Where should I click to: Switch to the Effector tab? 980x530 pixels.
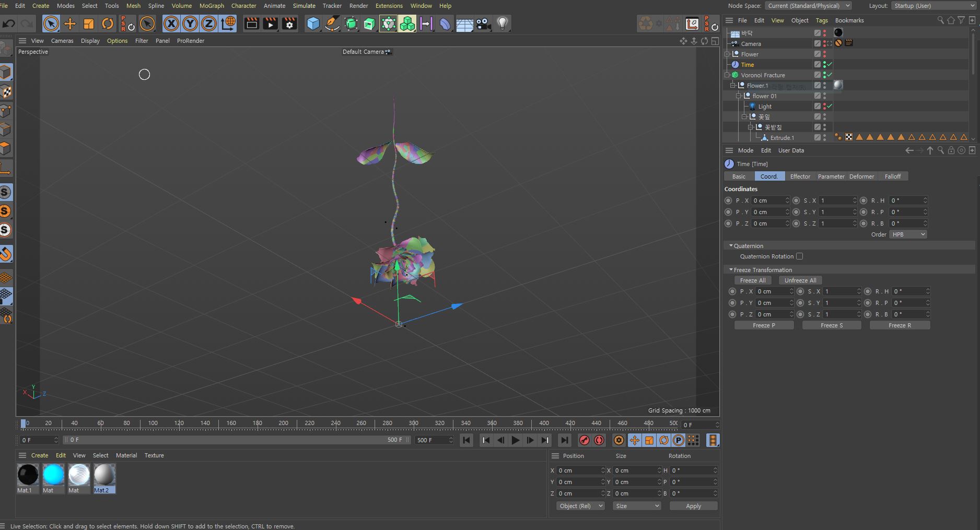coord(800,176)
